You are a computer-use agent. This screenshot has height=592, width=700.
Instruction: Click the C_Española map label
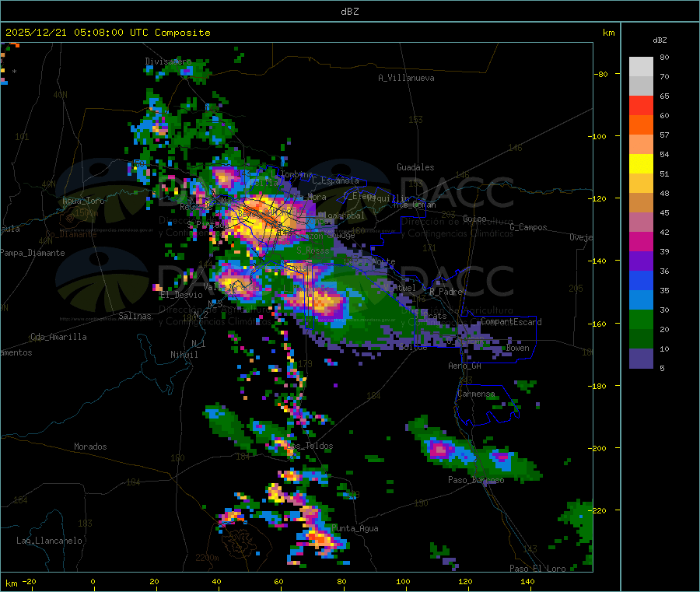(x=336, y=180)
